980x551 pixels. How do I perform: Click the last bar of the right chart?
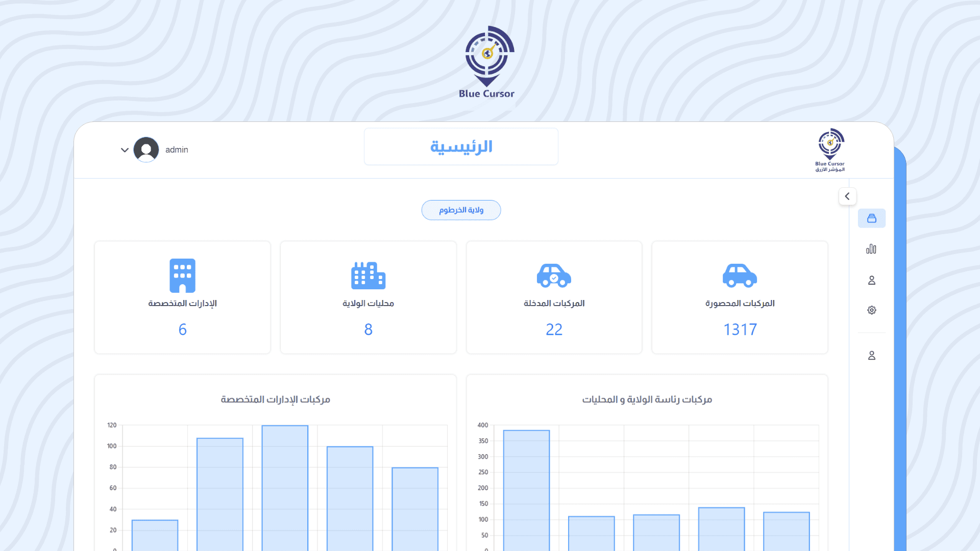tap(786, 531)
